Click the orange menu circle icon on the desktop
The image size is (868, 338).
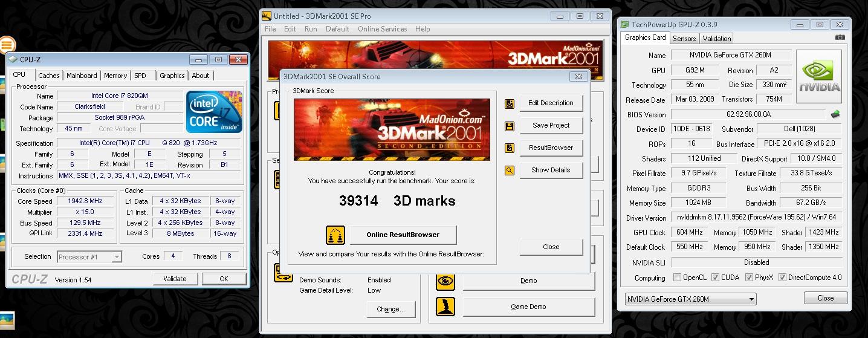pyautogui.click(x=7, y=44)
